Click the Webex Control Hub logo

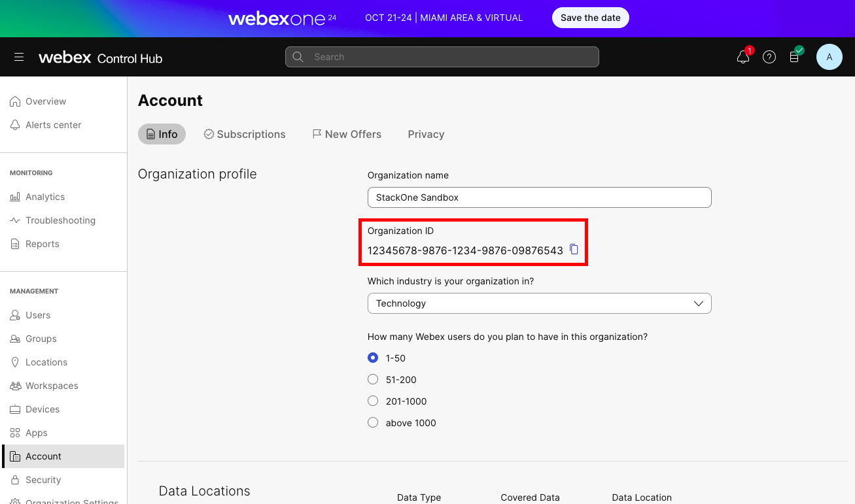pyautogui.click(x=100, y=58)
